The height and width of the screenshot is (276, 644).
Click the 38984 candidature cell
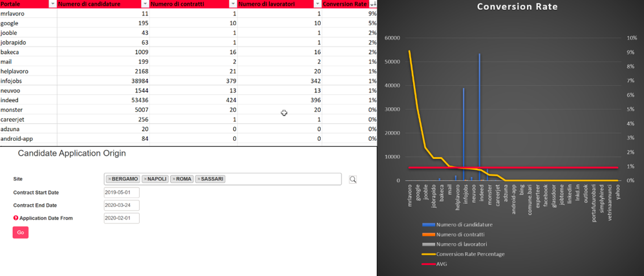pyautogui.click(x=103, y=81)
